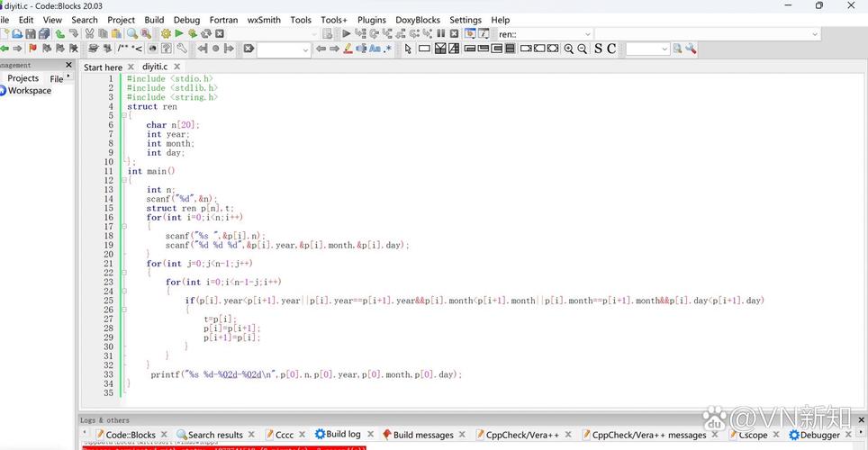
Task: Toggle the Match case 'Aa' option
Action: click(x=375, y=49)
